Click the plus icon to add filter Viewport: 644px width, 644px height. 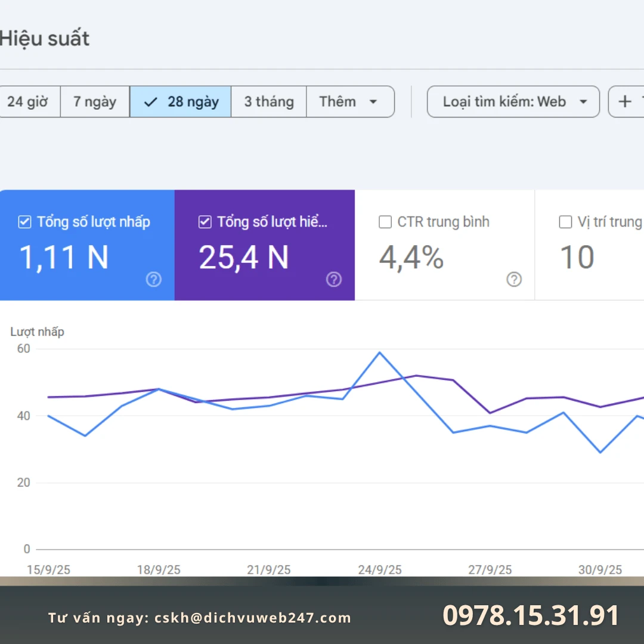pyautogui.click(x=625, y=101)
